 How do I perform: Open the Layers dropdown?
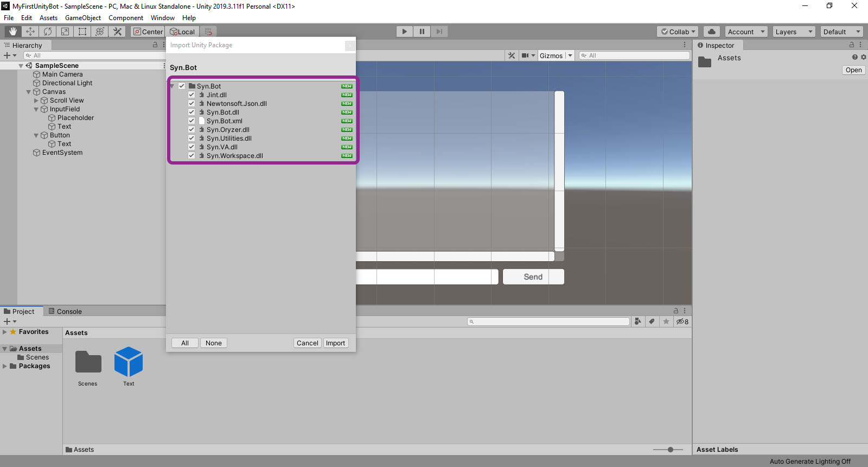(x=794, y=31)
